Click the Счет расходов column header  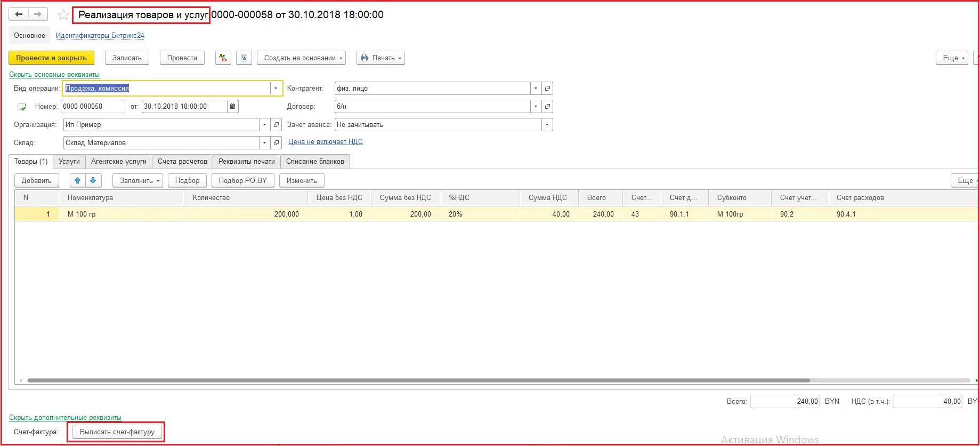point(903,198)
